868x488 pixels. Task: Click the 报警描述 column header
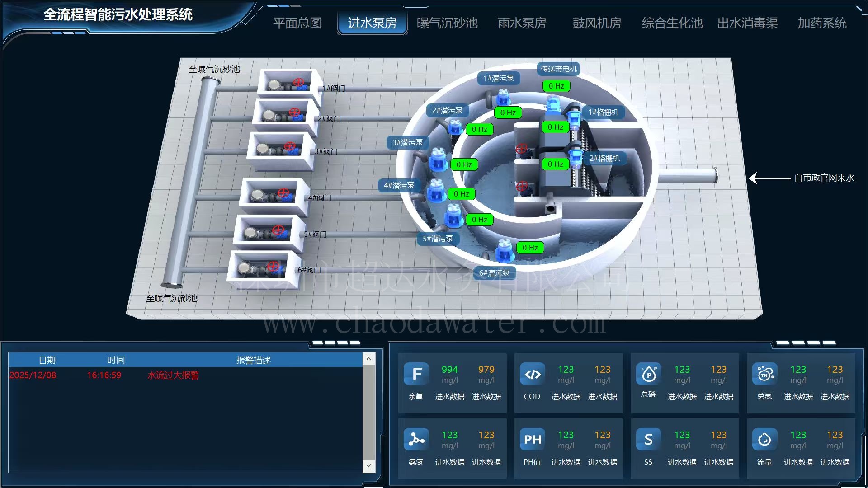click(x=254, y=360)
